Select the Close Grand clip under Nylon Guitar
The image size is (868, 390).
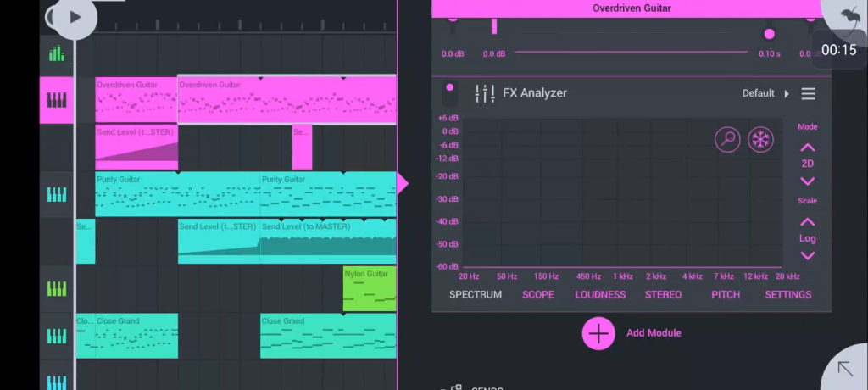[329, 337]
